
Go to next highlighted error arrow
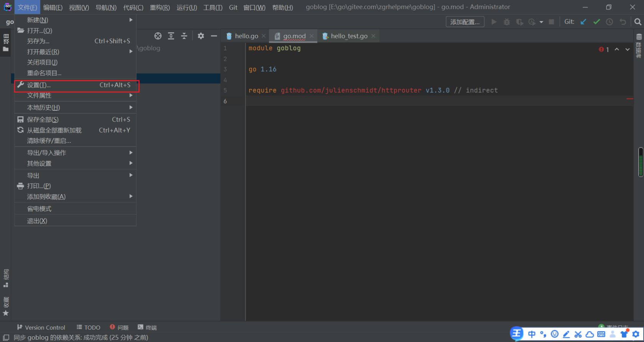(628, 49)
